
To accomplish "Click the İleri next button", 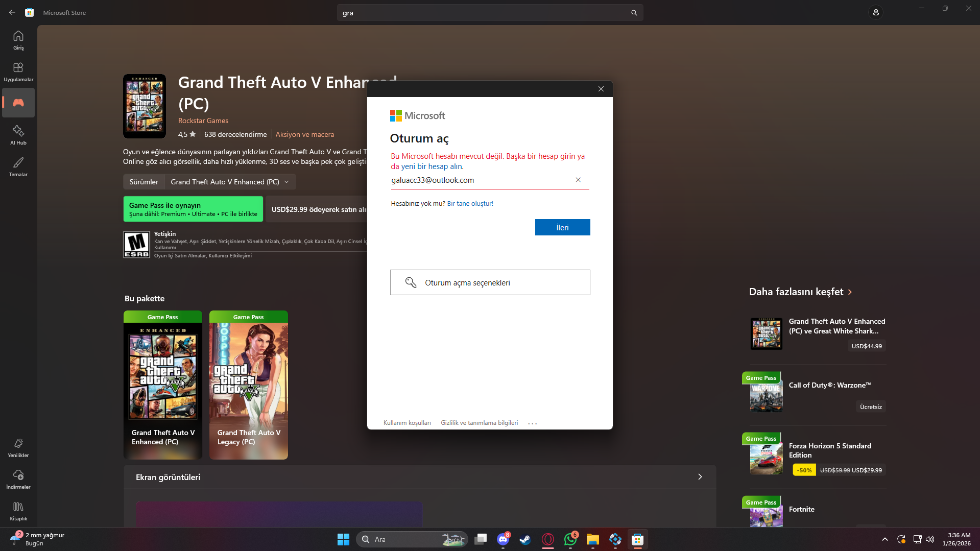I will [562, 227].
